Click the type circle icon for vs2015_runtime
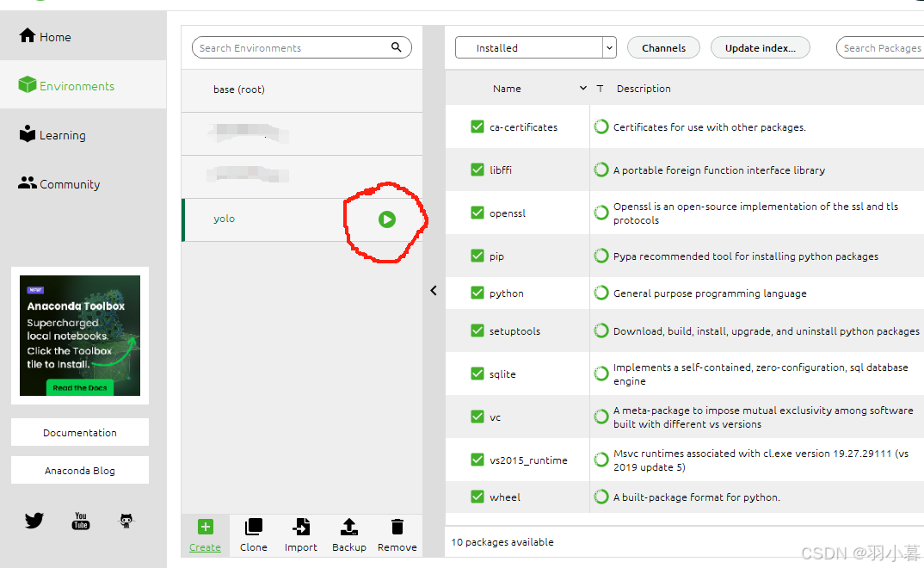Viewport: 924px width, 568px height. pyautogui.click(x=601, y=460)
